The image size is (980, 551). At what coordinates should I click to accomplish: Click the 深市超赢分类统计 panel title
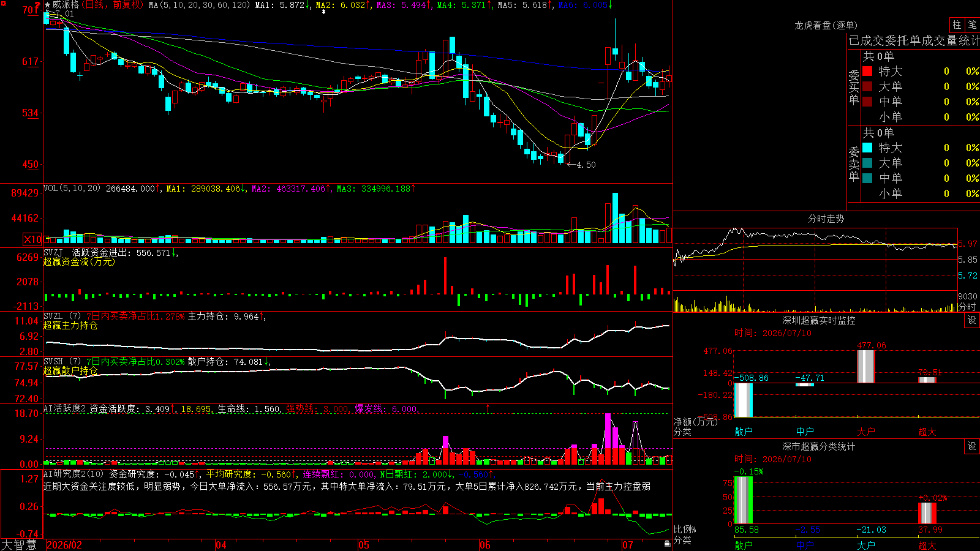tap(819, 446)
